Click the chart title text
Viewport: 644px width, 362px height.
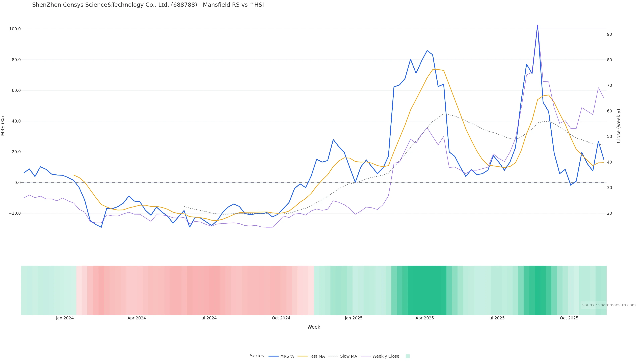tap(148, 5)
